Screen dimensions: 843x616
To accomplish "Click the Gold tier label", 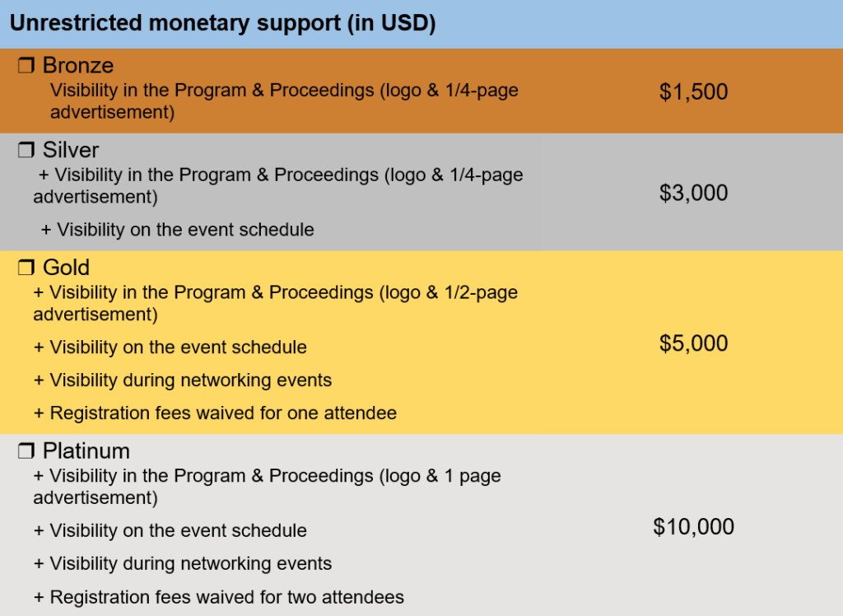I will tap(66, 268).
